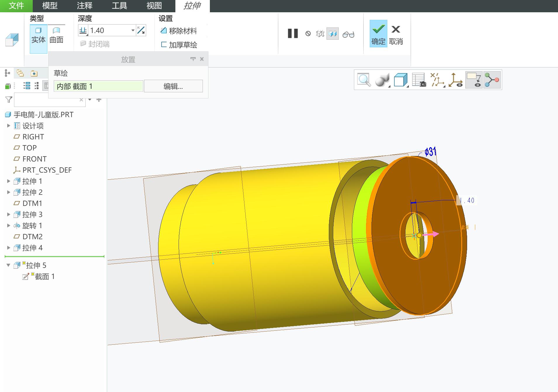Viewport: 558px width, 392px height.
Task: Click the plus icon beside search
Action: click(x=99, y=100)
